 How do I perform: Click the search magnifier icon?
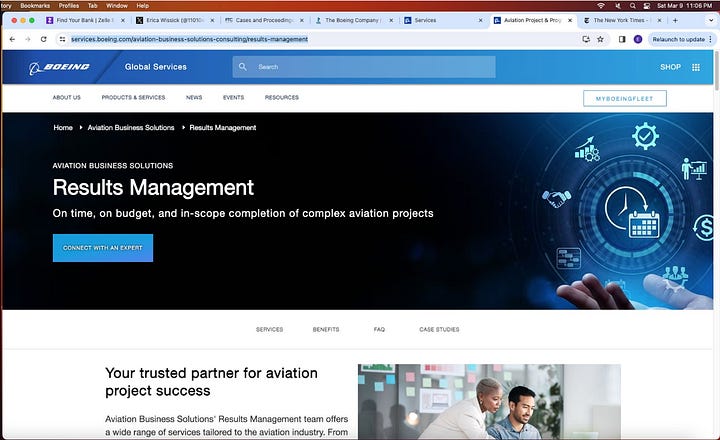243,67
